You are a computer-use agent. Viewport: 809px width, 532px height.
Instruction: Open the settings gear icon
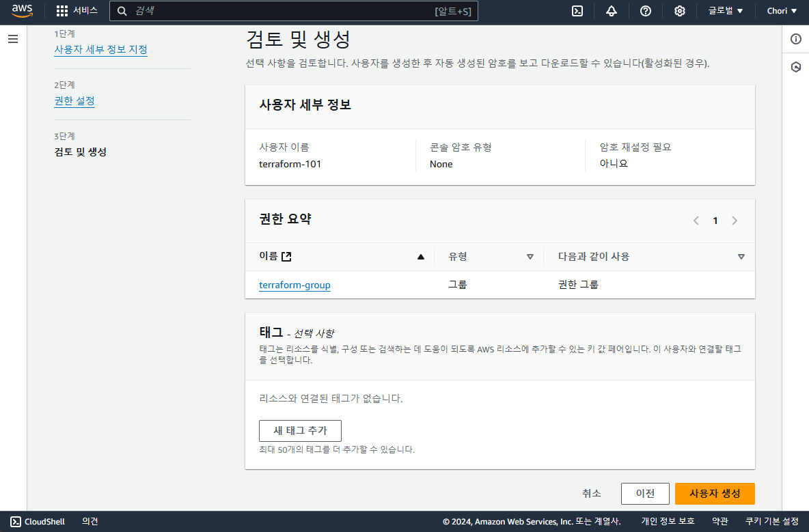point(679,11)
